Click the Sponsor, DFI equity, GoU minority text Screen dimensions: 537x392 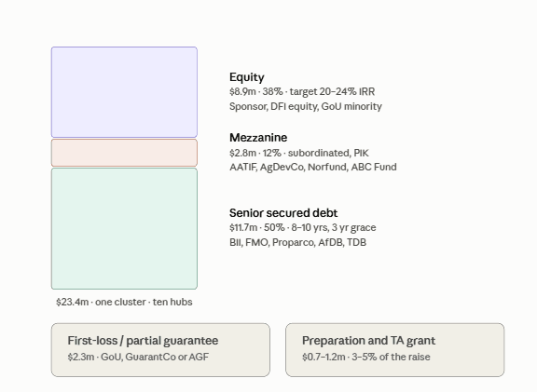(306, 106)
